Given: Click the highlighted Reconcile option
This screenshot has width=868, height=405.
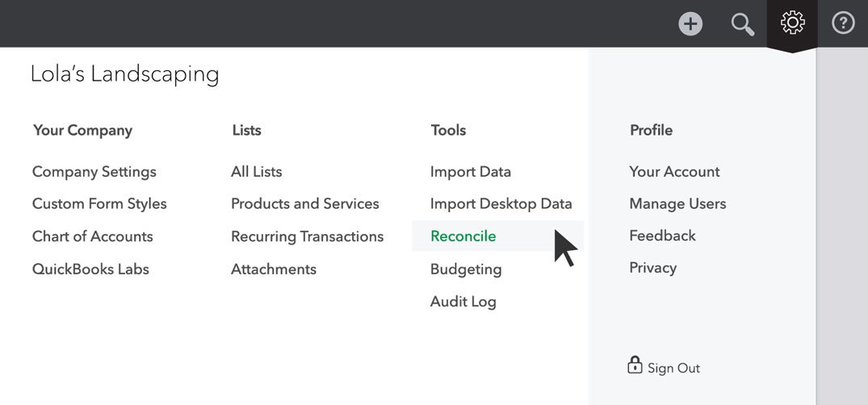Looking at the screenshot, I should [x=497, y=236].
